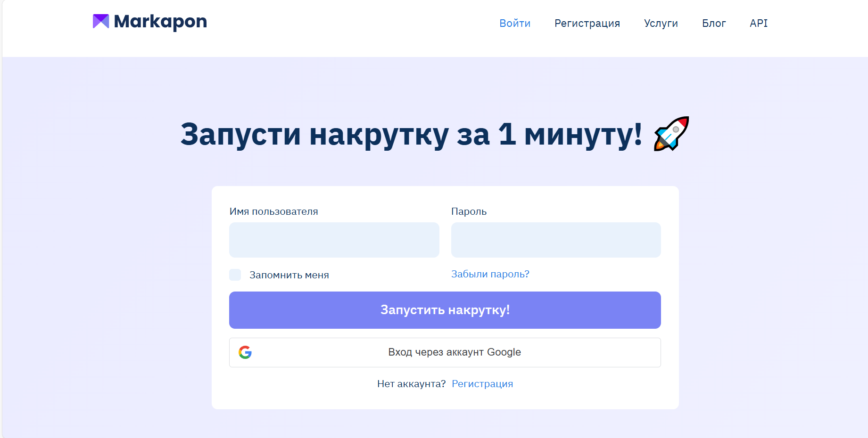The width and height of the screenshot is (868, 438).
Task: Navigate to the Блог section
Action: point(713,23)
